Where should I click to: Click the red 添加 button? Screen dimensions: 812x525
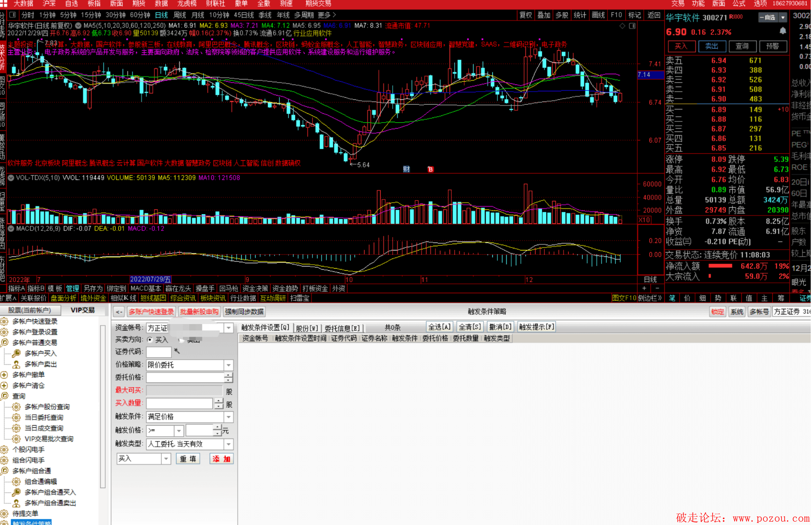point(221,459)
